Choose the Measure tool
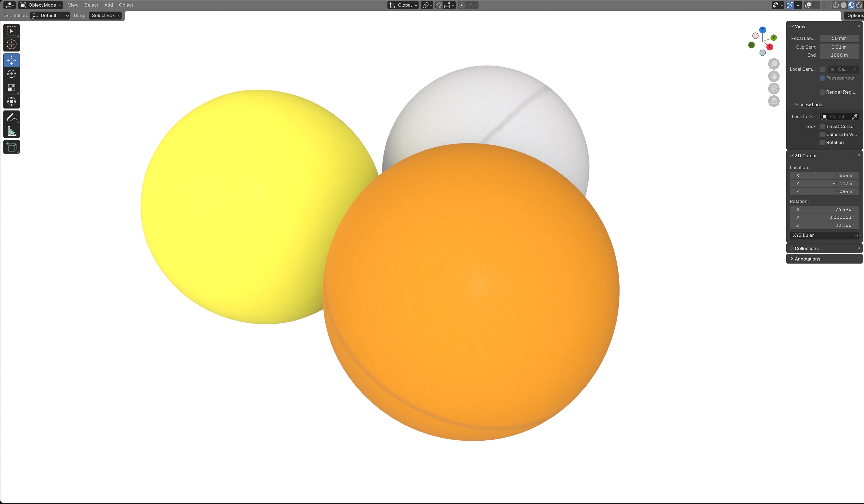Viewport: 864px width, 504px height. coord(11,131)
